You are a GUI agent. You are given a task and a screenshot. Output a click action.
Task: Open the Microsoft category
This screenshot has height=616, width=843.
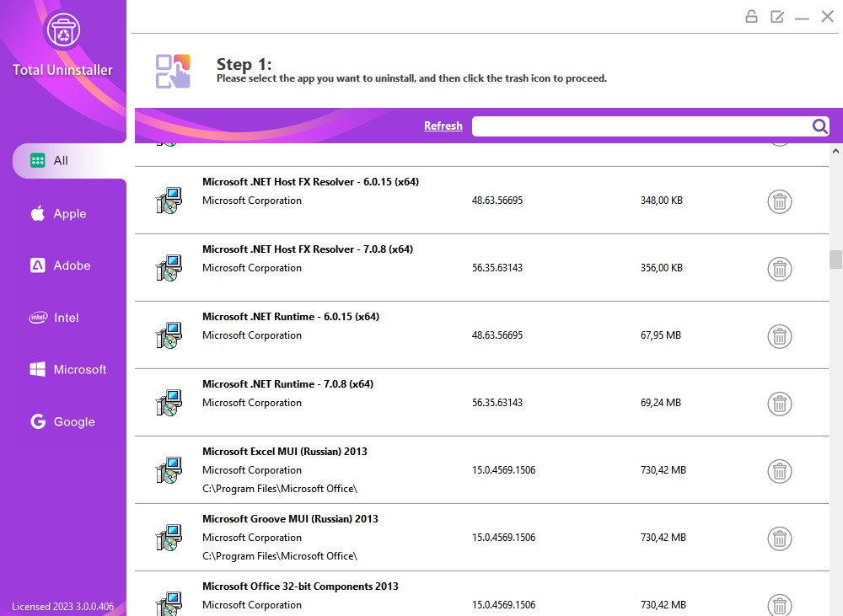67,369
